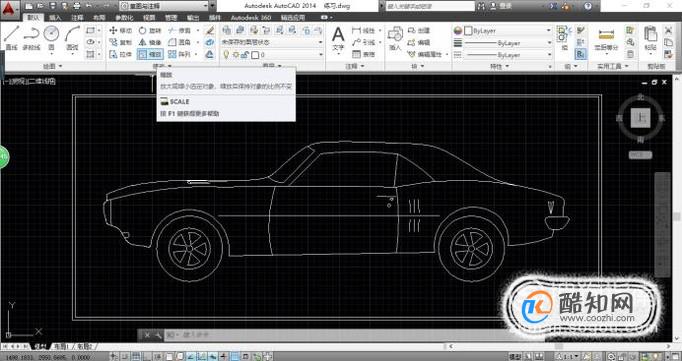Click the Mirror tool icon
682x361 pixels.
click(144, 42)
